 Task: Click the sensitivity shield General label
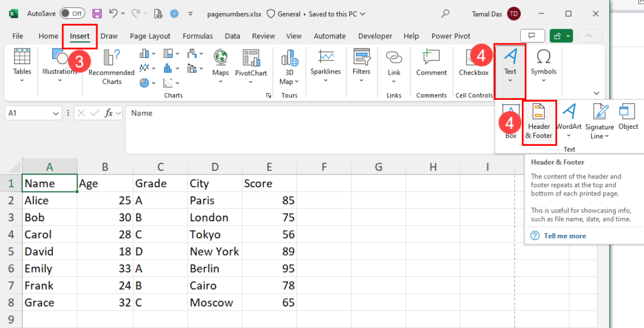tap(284, 14)
